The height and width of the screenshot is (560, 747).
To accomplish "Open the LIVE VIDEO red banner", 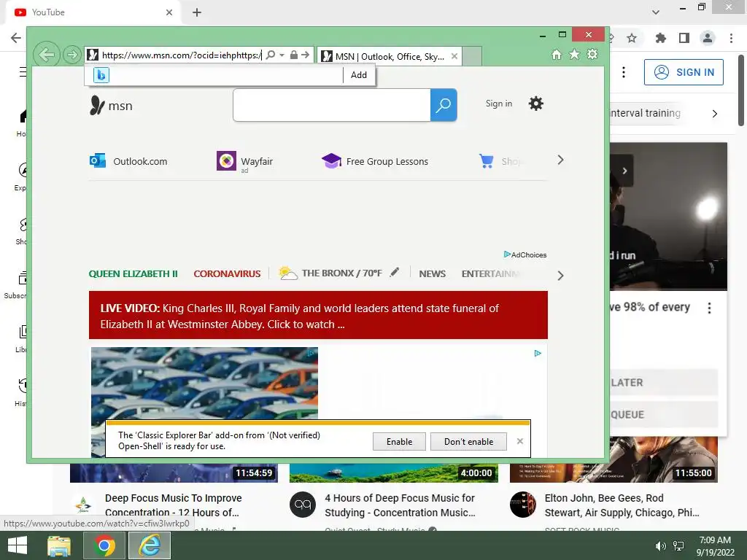I will [x=318, y=315].
